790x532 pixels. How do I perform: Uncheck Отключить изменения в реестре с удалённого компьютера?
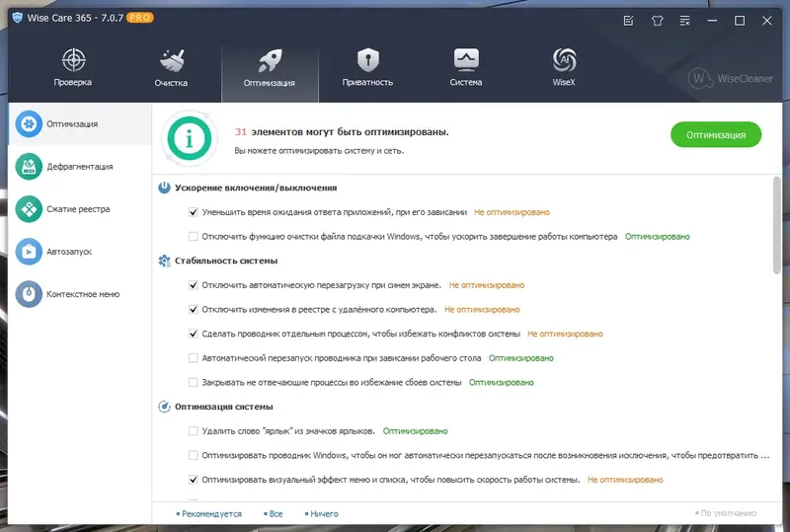(x=193, y=309)
